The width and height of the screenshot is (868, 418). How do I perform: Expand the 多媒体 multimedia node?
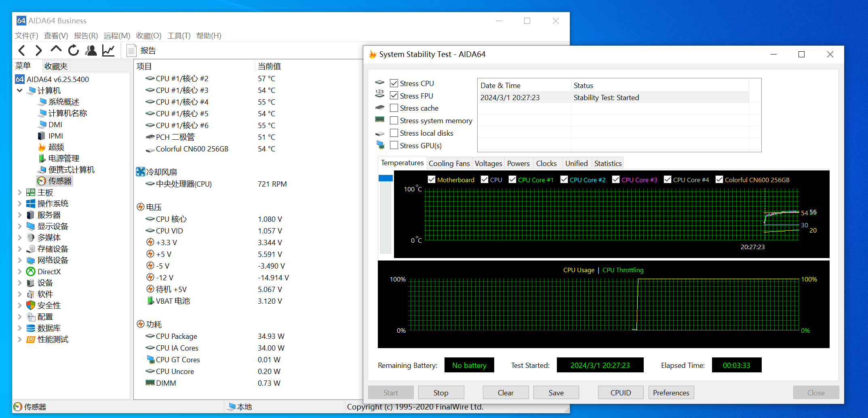19,237
